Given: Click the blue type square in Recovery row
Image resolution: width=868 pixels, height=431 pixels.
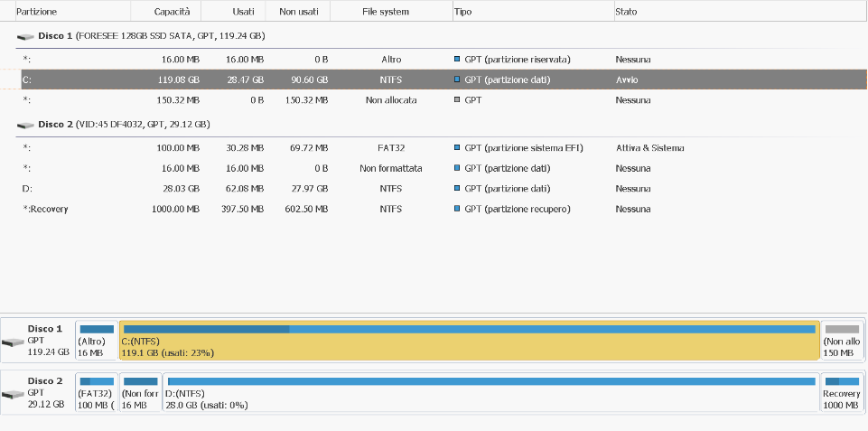Looking at the screenshot, I should tap(457, 210).
